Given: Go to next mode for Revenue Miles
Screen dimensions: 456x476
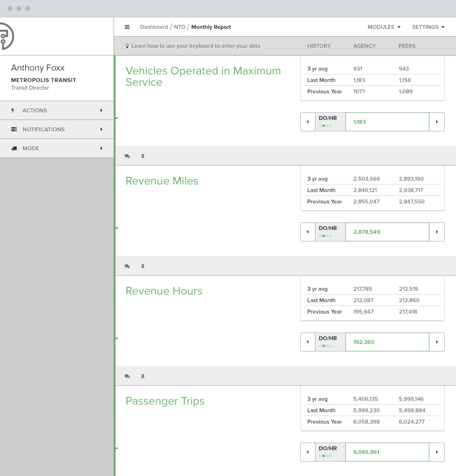Looking at the screenshot, I should (437, 232).
